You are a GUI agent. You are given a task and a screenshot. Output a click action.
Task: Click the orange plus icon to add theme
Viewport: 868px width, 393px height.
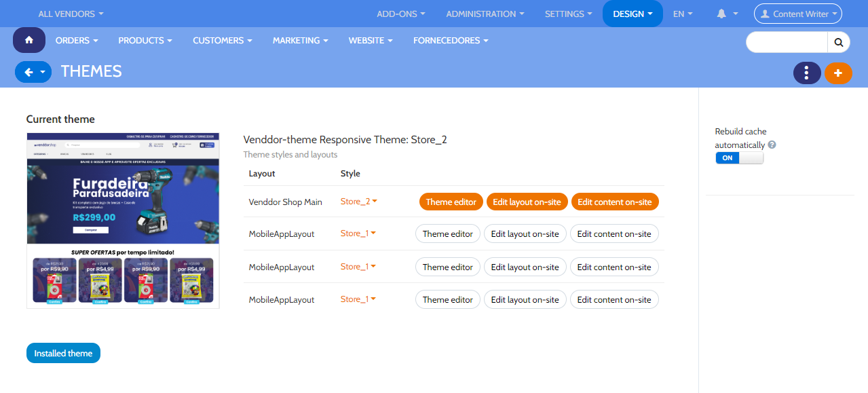[838, 73]
